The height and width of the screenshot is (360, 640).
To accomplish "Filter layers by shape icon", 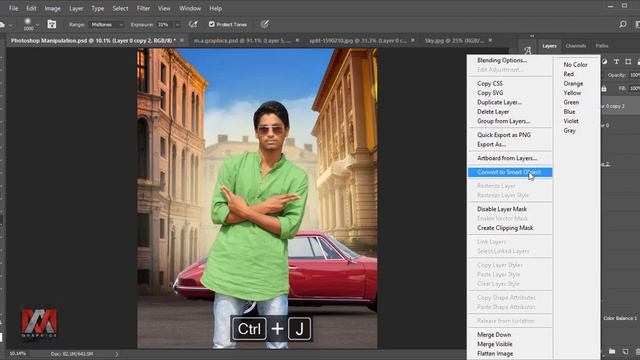I will (x=628, y=62).
